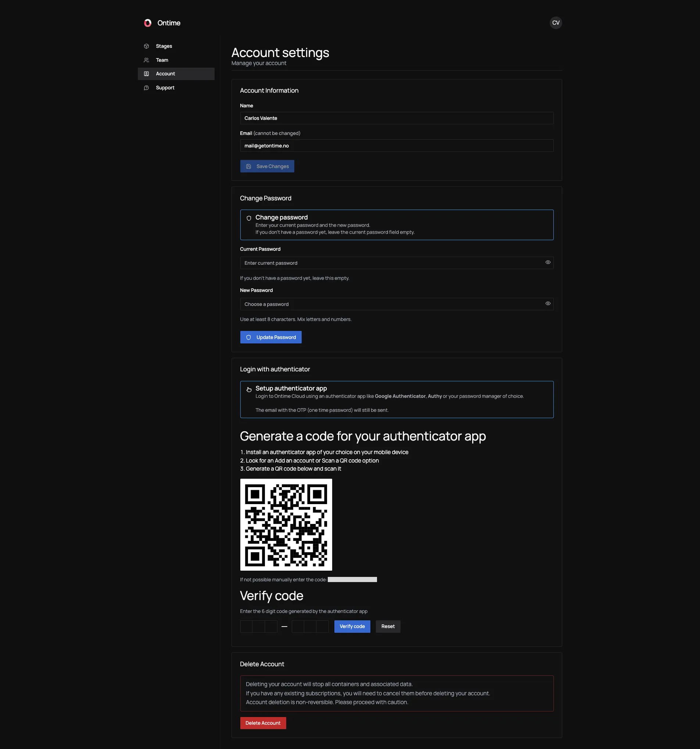
Task: Click the first authenticator code digit box
Action: 246,626
